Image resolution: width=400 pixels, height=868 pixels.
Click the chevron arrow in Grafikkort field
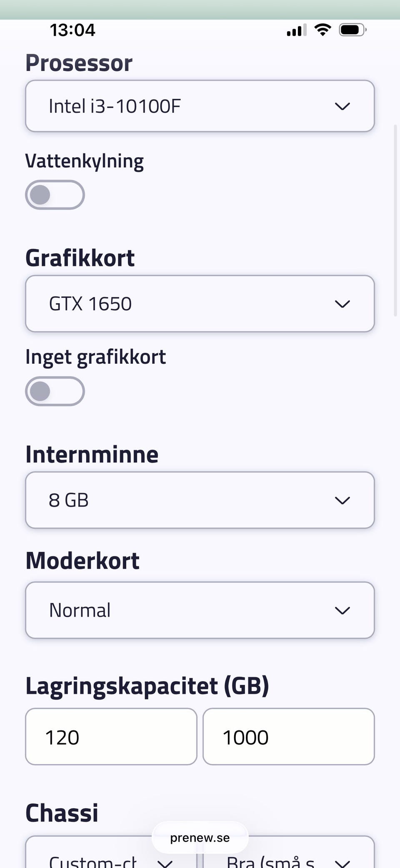(x=342, y=304)
